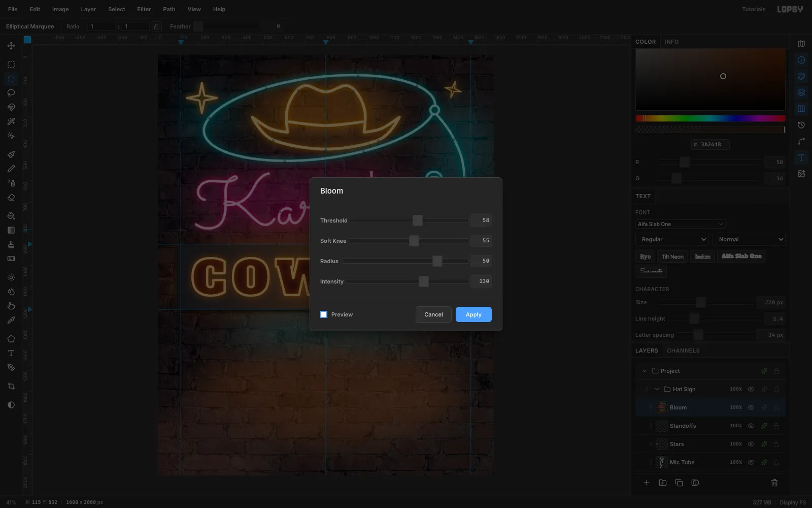Adjust the Threshold slider handle
Image resolution: width=812 pixels, height=508 pixels.
pos(418,220)
